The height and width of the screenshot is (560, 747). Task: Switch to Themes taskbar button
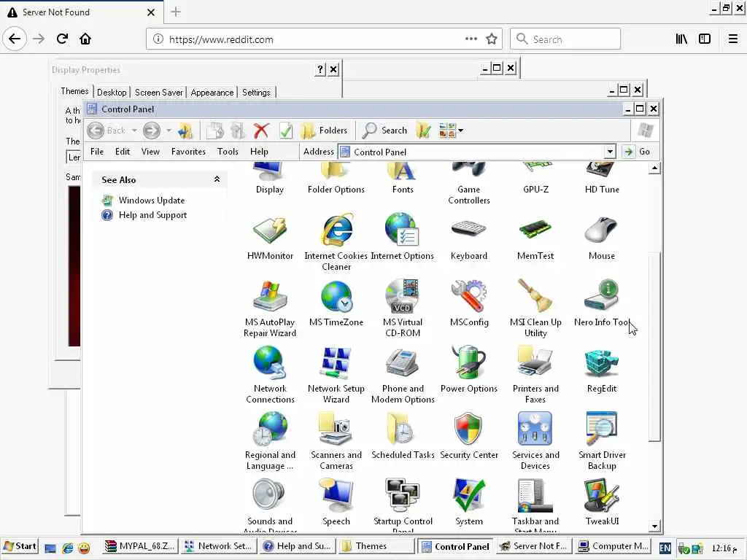pyautogui.click(x=376, y=546)
